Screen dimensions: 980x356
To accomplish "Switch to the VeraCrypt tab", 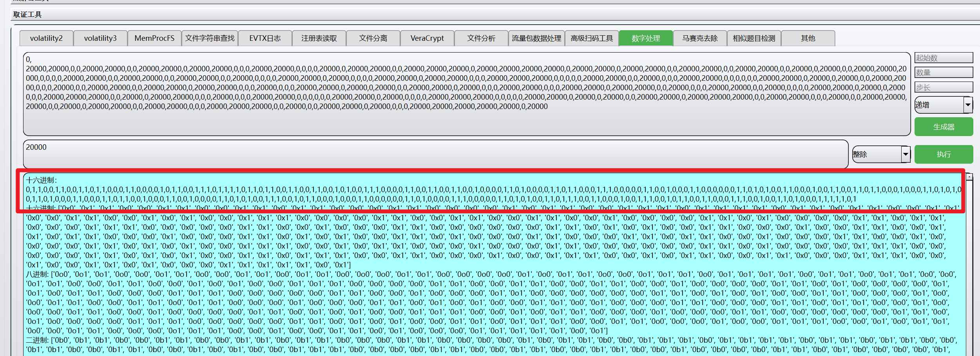I will point(427,38).
